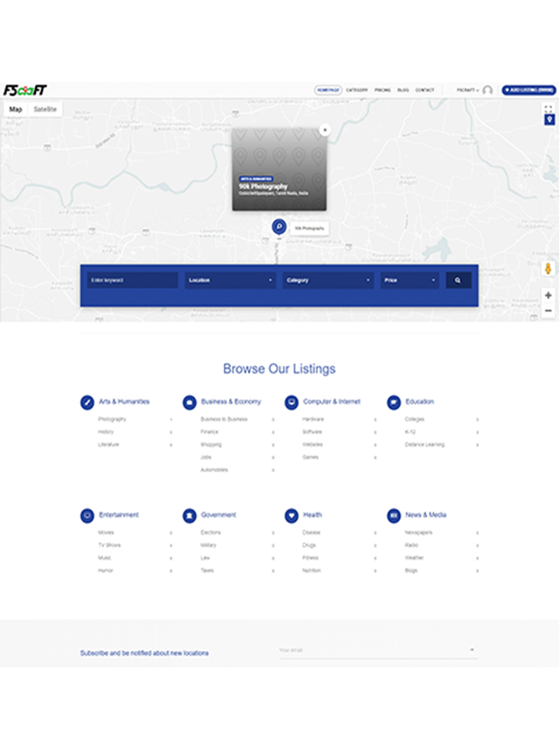
Task: Click the Business & Economy briefcase icon
Action: [189, 402]
